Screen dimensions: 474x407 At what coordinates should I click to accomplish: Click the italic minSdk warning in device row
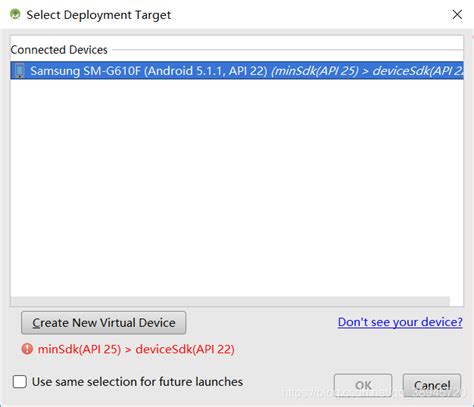367,71
